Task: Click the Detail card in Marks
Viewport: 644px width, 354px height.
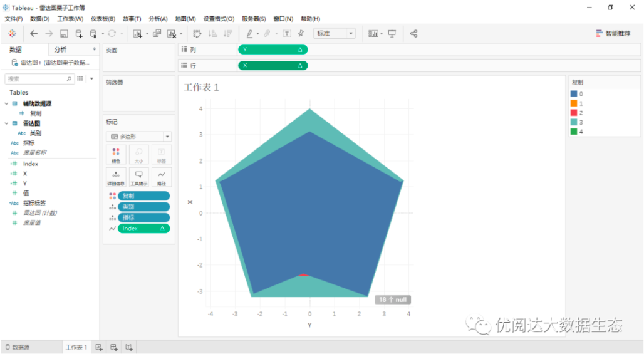Action: pos(116,177)
